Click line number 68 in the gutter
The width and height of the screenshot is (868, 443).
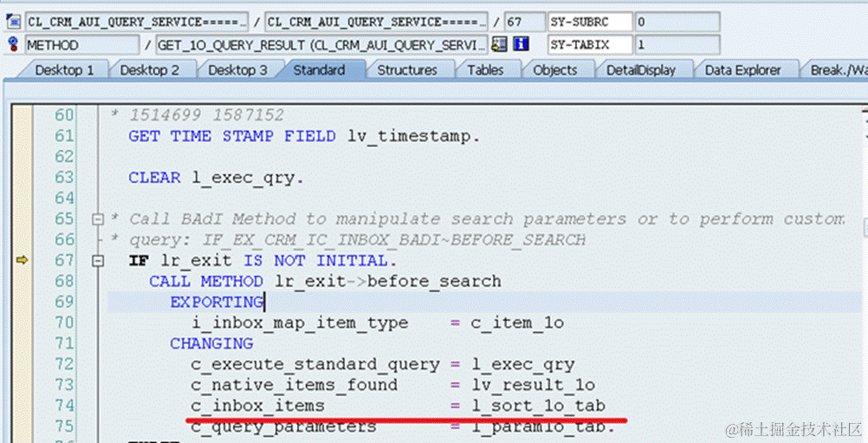[x=64, y=281]
